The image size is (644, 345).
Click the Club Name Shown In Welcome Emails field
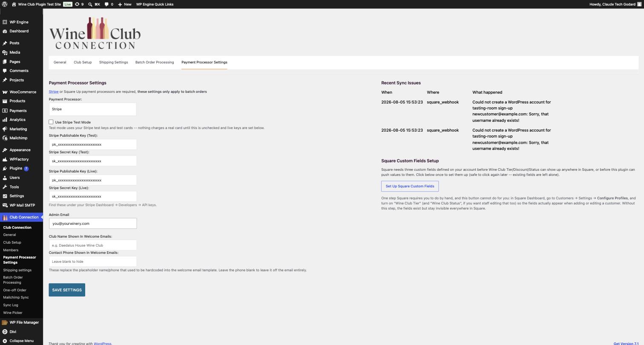pyautogui.click(x=93, y=245)
